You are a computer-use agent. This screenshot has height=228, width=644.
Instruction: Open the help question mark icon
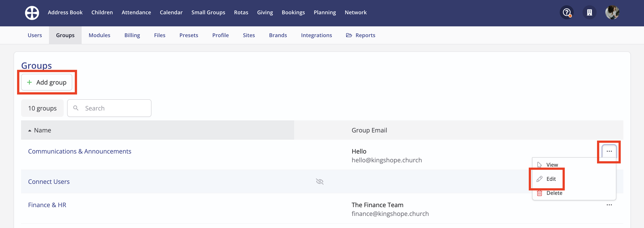click(x=567, y=12)
